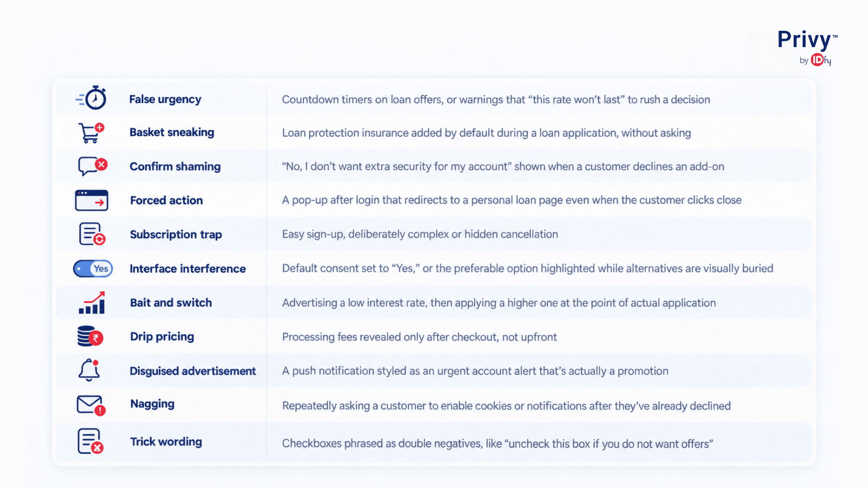The height and width of the screenshot is (488, 868).
Task: Toggle the Interface interference Yes switch
Action: 93,268
